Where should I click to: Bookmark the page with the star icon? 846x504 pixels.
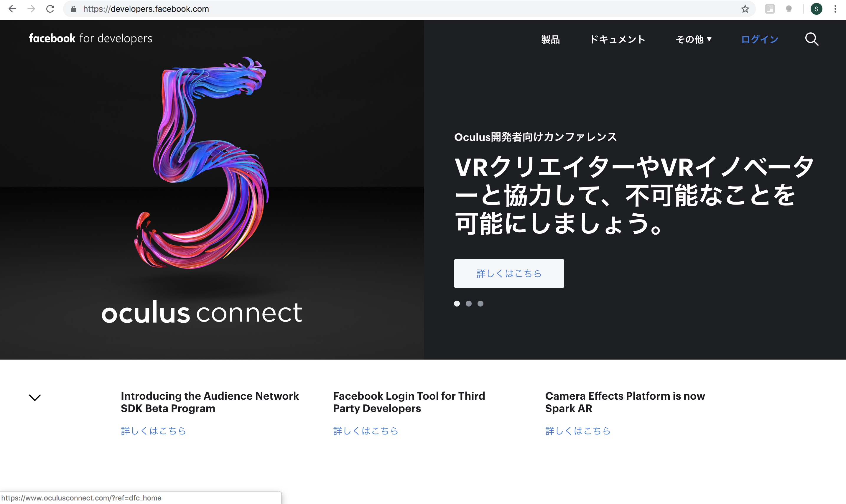(x=745, y=9)
